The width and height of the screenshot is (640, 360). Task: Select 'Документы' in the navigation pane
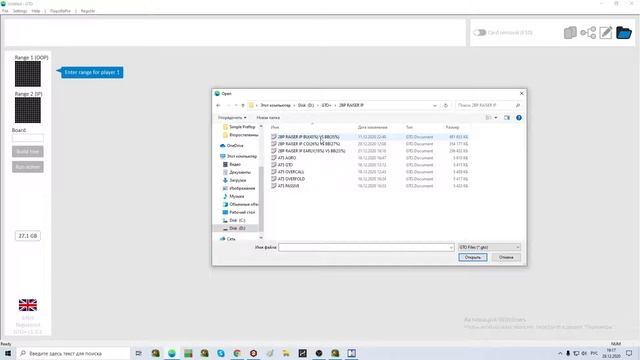pos(240,172)
